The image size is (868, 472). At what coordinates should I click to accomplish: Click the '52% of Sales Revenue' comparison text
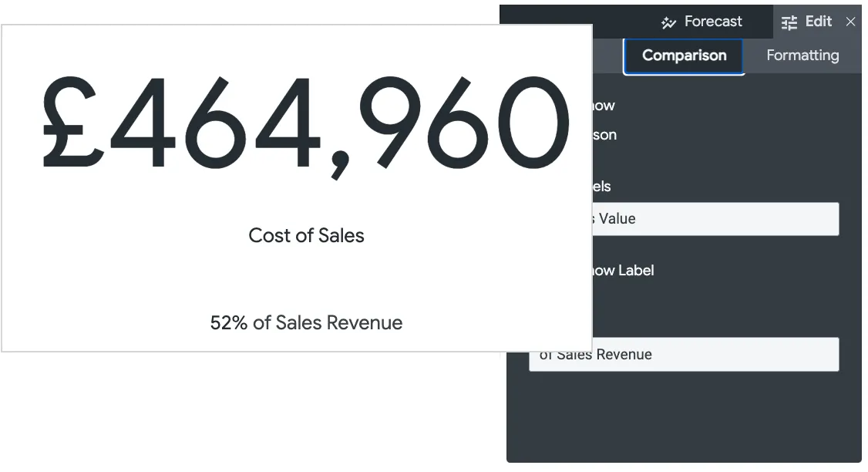point(306,322)
